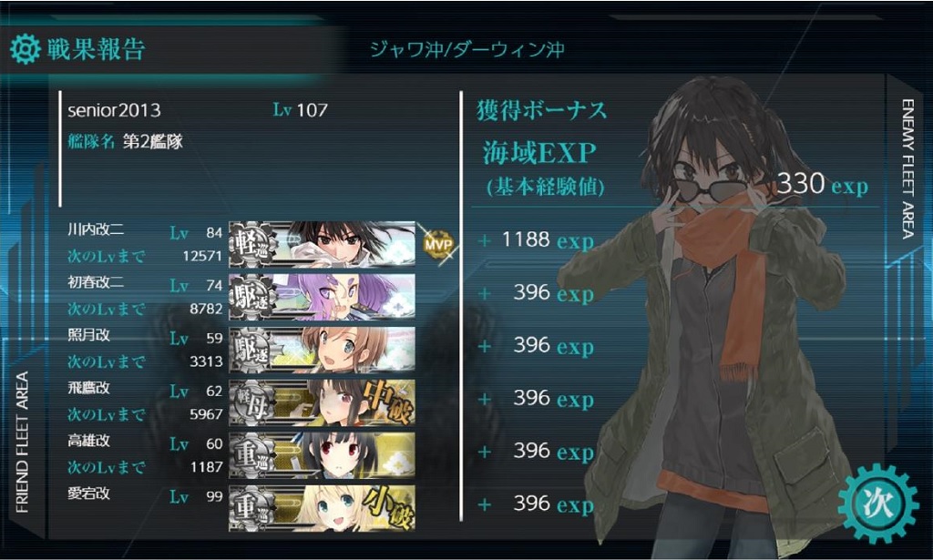This screenshot has height=560, width=933.
Task: Click the 重巡 class icon on 高雄改
Action: (x=252, y=455)
